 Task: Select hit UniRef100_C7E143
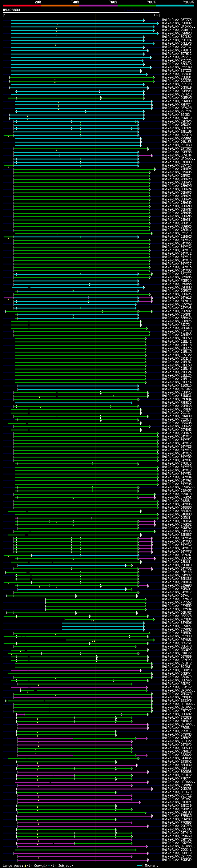pos(177,571)
